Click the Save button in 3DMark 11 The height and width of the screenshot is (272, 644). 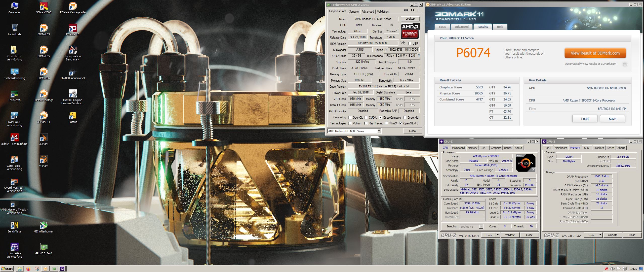(612, 119)
